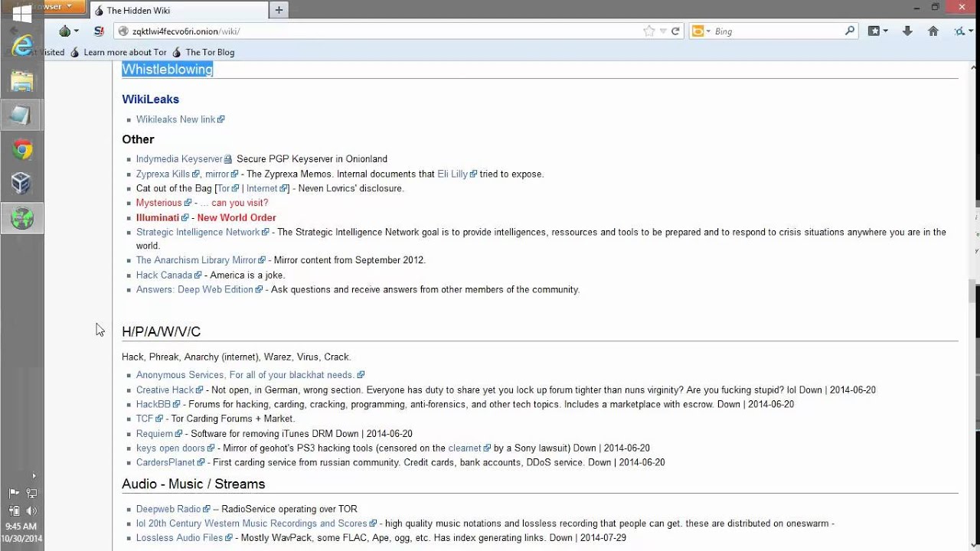This screenshot has height=551, width=980.
Task: Expand the URL history dropdown arrow
Action: (663, 31)
